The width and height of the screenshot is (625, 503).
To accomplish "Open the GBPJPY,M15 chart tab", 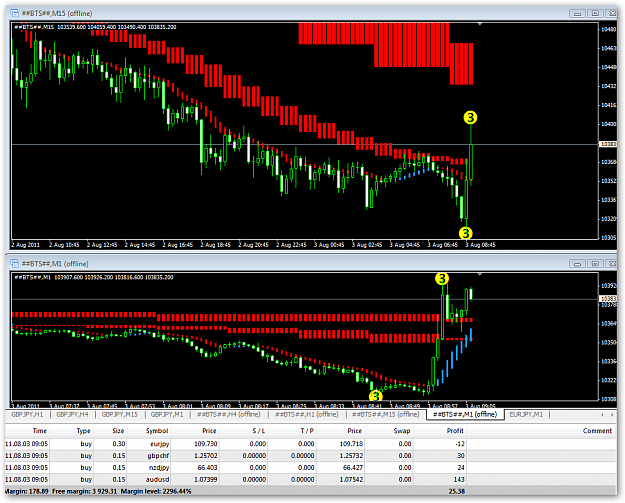I will click(120, 415).
